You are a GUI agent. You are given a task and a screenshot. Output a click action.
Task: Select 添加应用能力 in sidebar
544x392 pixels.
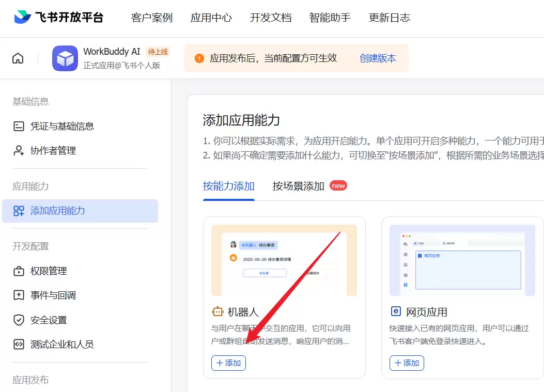(80, 211)
